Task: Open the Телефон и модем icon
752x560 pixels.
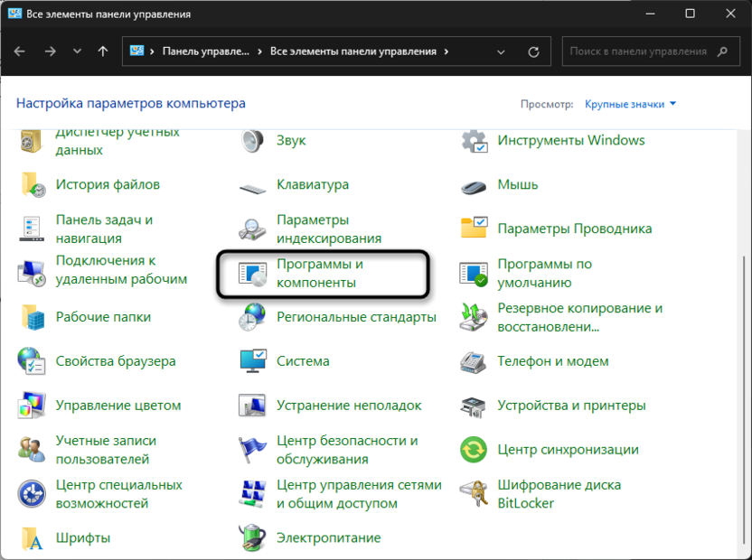Action: pos(474,361)
